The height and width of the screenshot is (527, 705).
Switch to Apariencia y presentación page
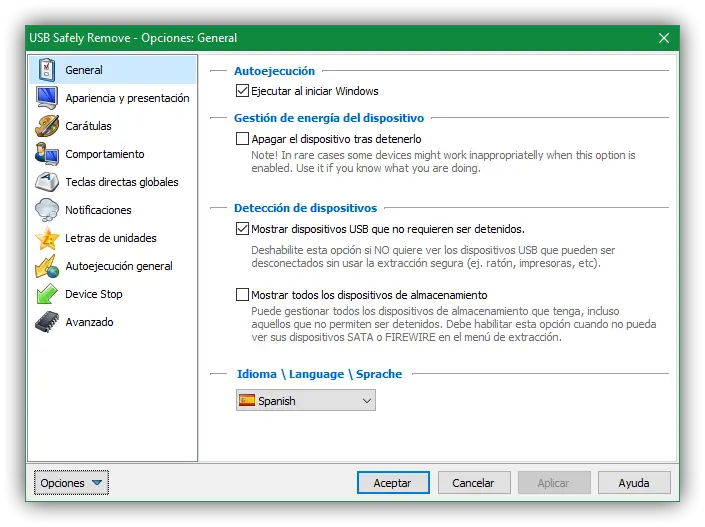pyautogui.click(x=112, y=98)
